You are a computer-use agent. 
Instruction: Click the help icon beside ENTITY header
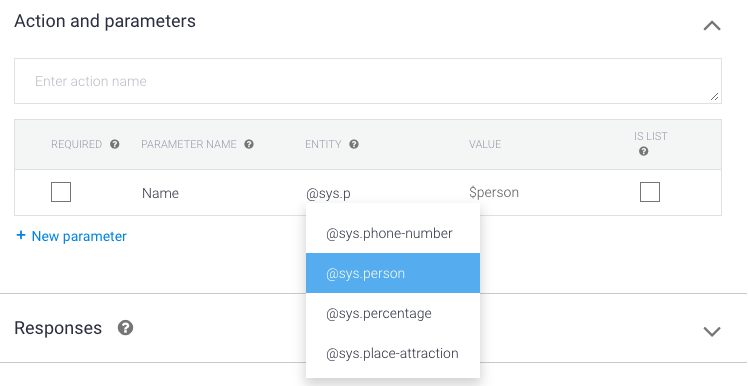354,144
